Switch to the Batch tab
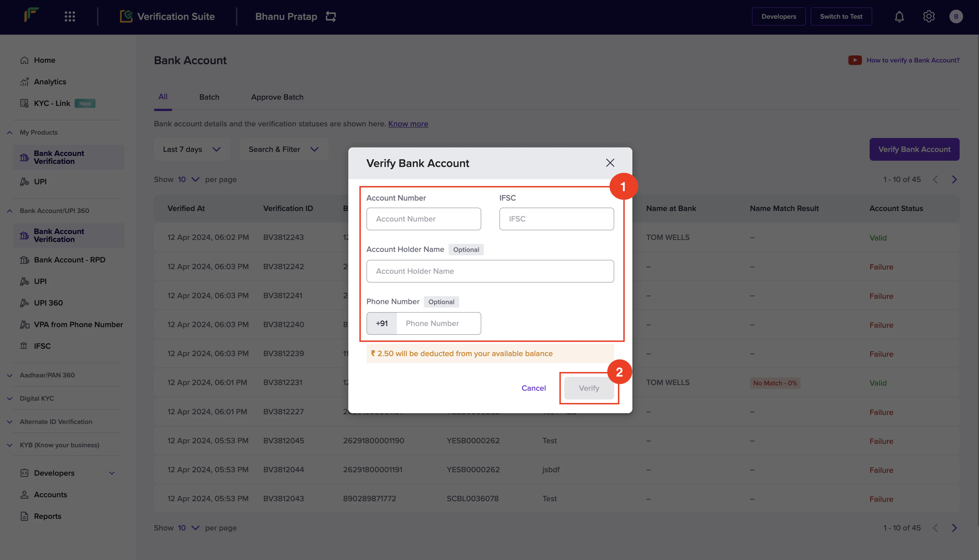 pyautogui.click(x=209, y=97)
